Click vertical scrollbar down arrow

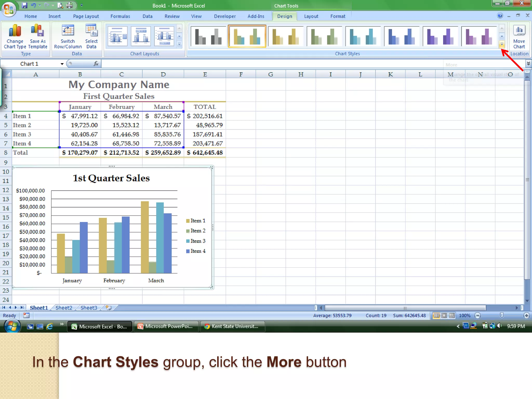527,301
